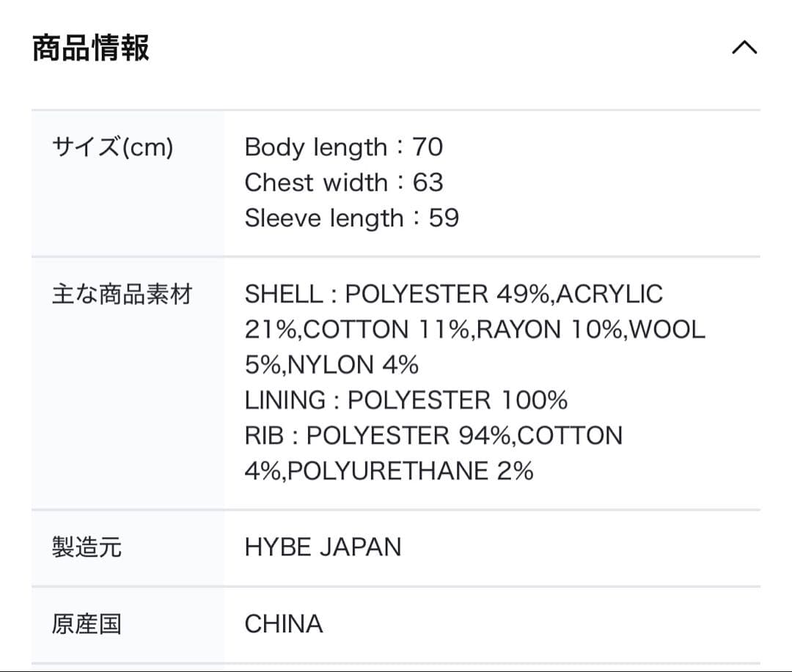Screen dimensions: 792x672
Task: Click the SHELL : POLYESTER 49% text
Action: 397,295
